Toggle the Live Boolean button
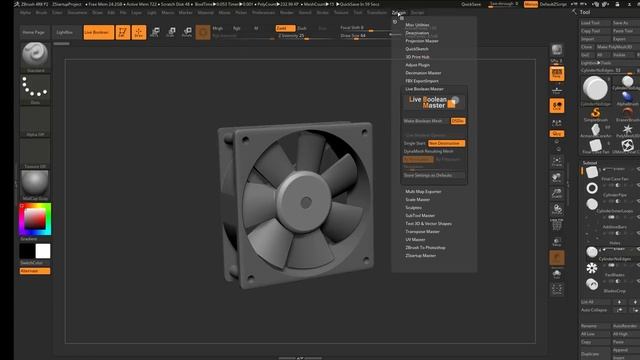Screen dimensions: 640x360 coord(99,32)
